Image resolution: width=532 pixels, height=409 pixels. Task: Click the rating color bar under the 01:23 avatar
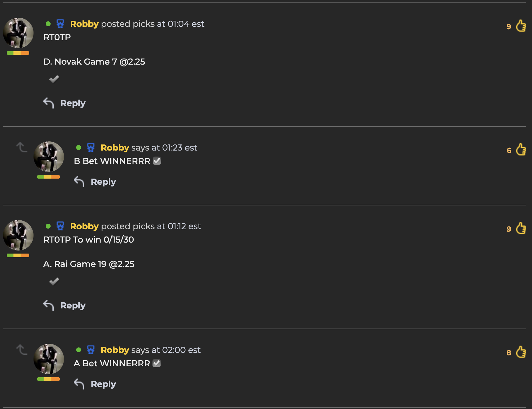pyautogui.click(x=48, y=177)
